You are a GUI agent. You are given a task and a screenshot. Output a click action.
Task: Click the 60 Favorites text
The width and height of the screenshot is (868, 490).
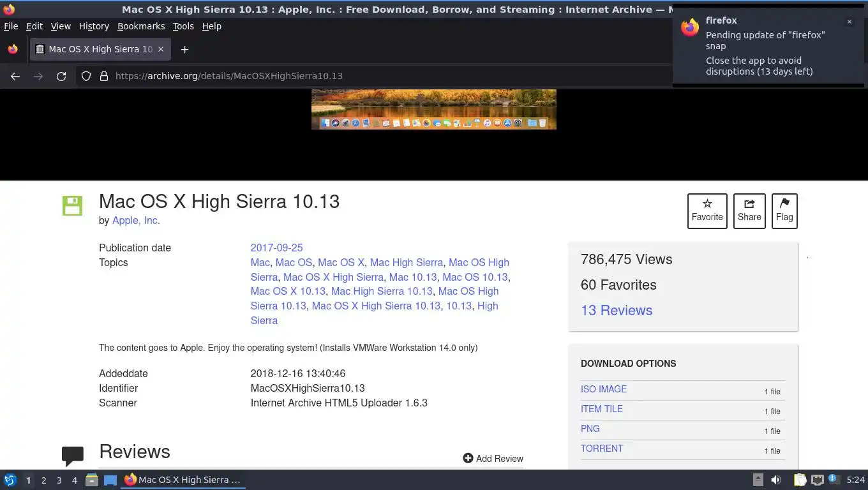coord(618,285)
